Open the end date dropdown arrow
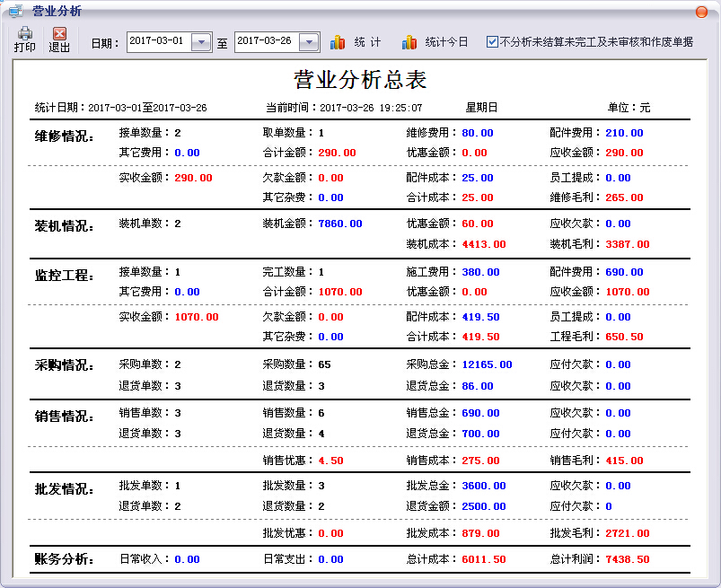Viewport: 721px width, 588px height. (309, 42)
